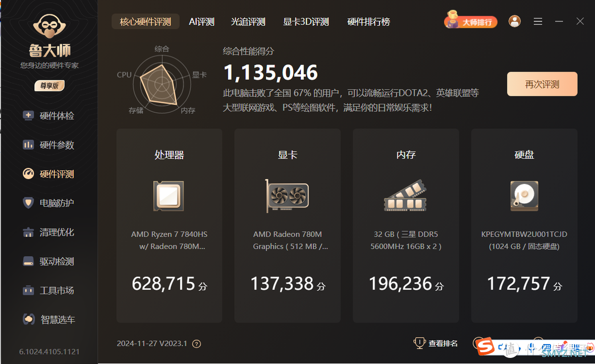
Task: Click the disk score 172,757
Action: coord(518,284)
